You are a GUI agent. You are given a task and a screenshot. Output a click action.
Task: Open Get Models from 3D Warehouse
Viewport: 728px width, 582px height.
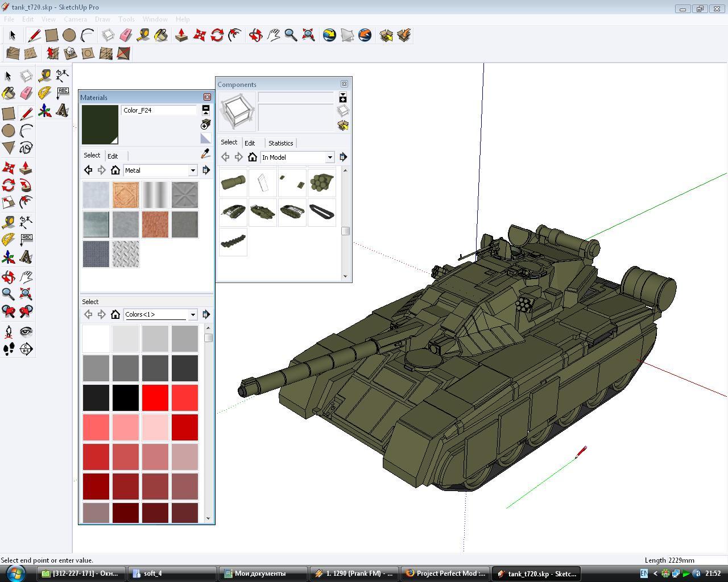click(386, 35)
